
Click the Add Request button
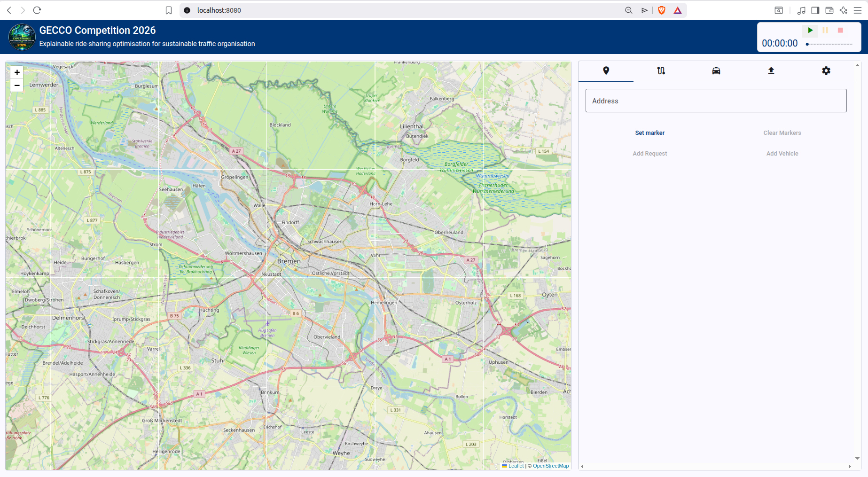pyautogui.click(x=649, y=154)
